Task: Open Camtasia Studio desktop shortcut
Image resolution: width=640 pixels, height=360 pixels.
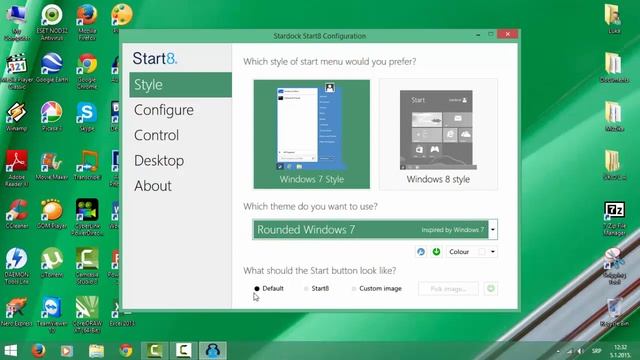Action: pyautogui.click(x=87, y=266)
